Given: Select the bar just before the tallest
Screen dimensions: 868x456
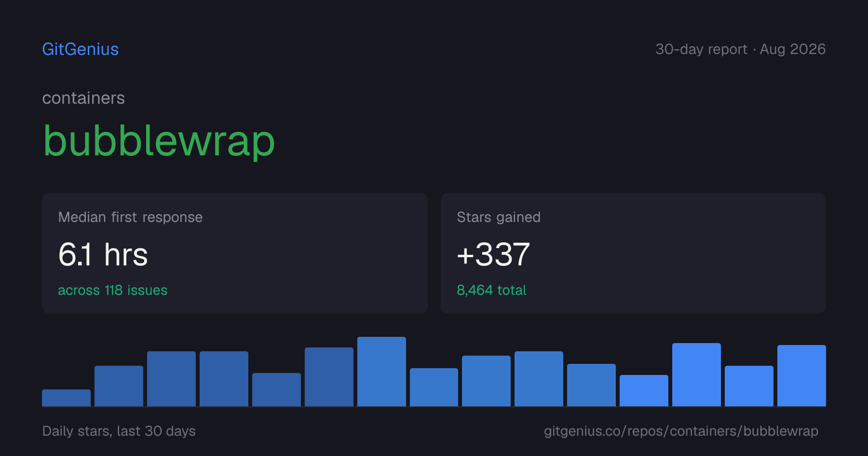Looking at the screenshot, I should point(329,377).
